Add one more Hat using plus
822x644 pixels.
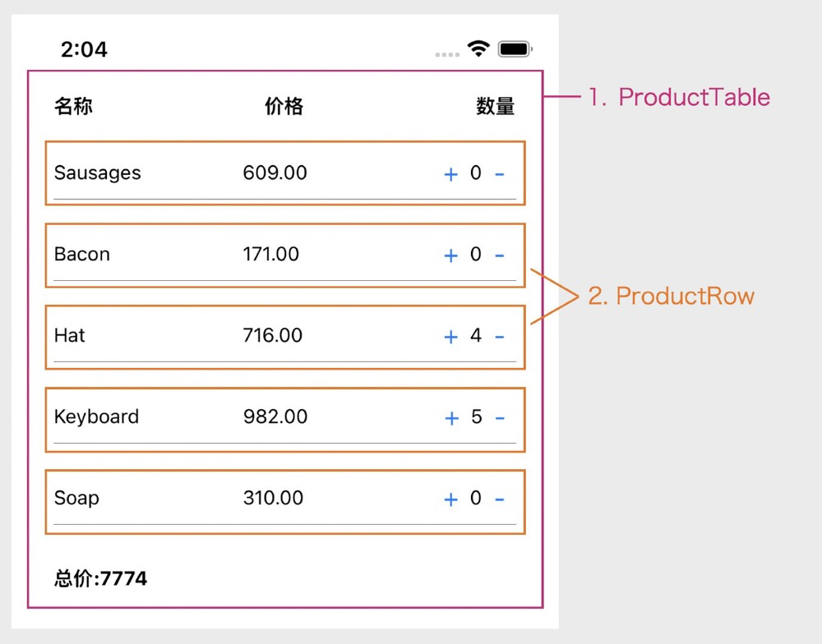pyautogui.click(x=450, y=337)
